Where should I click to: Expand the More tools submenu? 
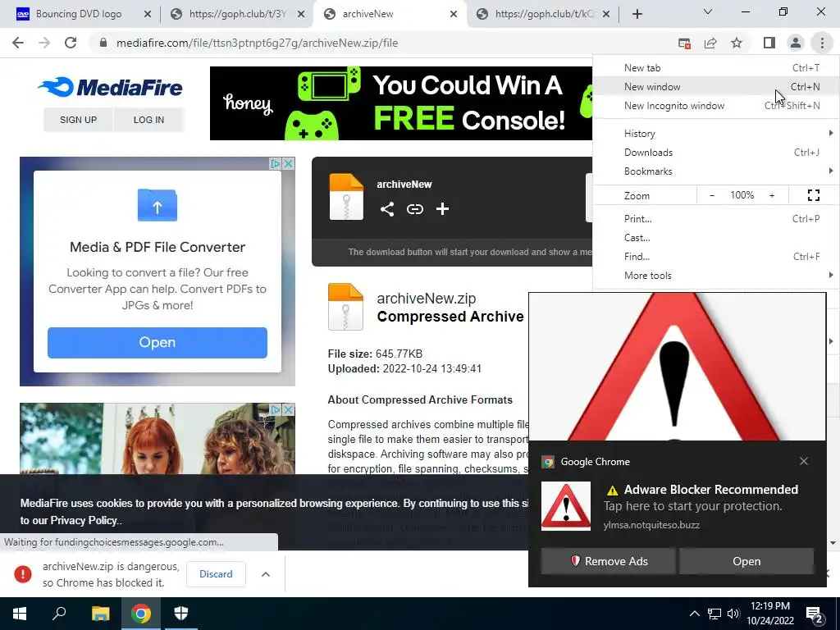715,276
